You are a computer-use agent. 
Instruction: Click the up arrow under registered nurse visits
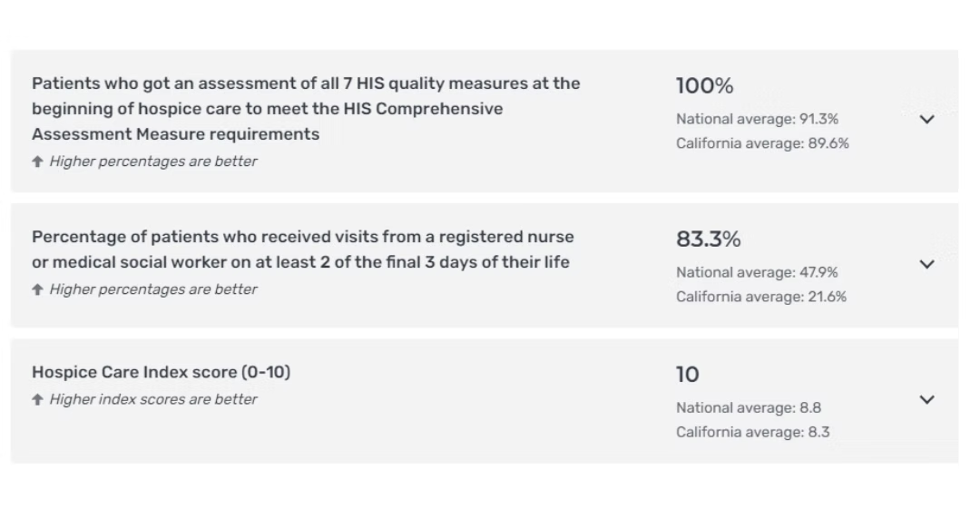tap(37, 289)
